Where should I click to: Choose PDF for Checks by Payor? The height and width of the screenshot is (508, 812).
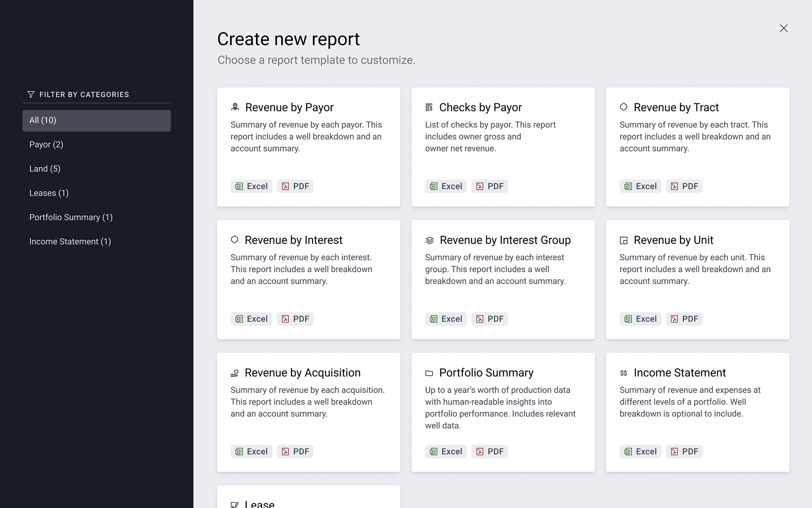pyautogui.click(x=490, y=186)
